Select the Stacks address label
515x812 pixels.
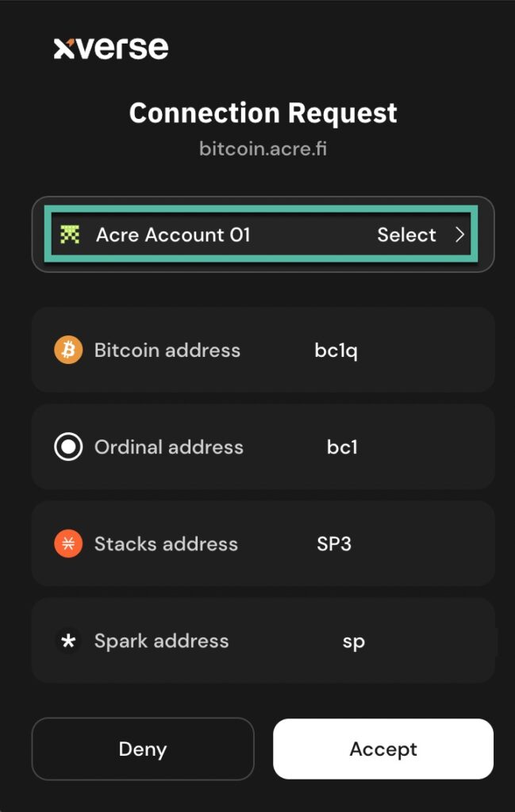166,544
